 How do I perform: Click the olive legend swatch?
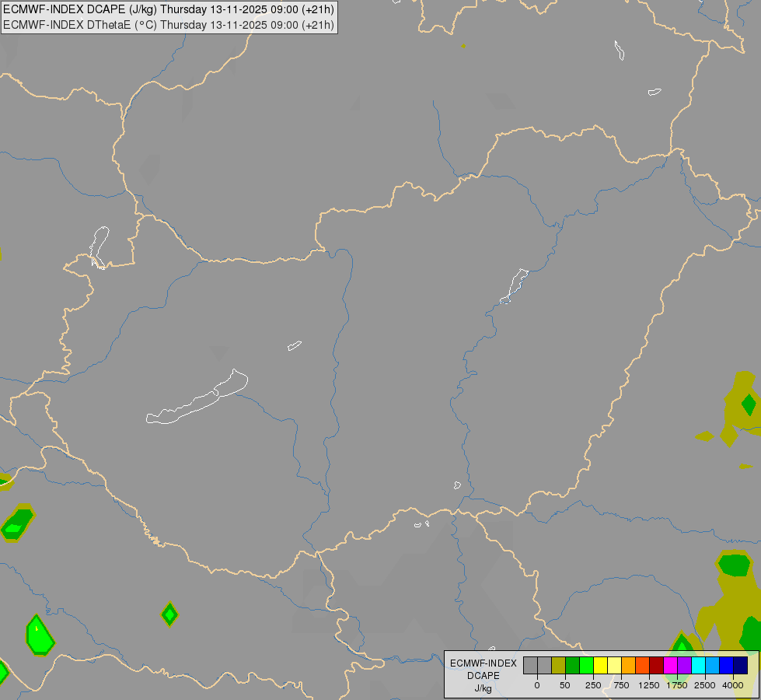(559, 666)
